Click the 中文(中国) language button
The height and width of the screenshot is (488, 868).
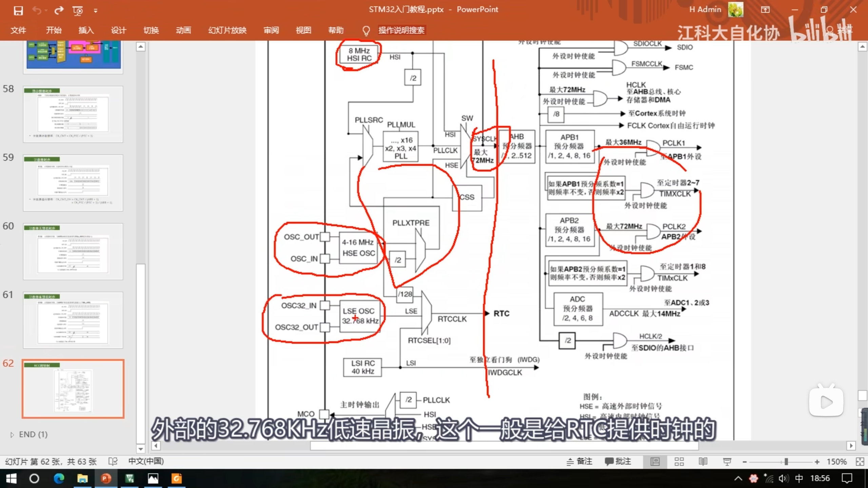pos(146,462)
